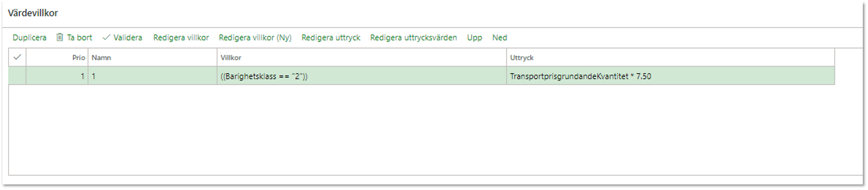Move the row up with Upp

(x=474, y=38)
